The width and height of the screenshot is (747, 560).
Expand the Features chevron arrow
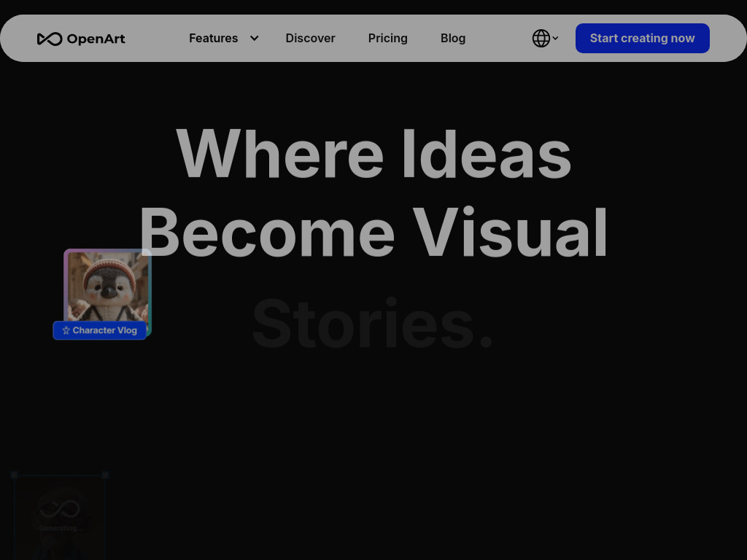(x=254, y=39)
